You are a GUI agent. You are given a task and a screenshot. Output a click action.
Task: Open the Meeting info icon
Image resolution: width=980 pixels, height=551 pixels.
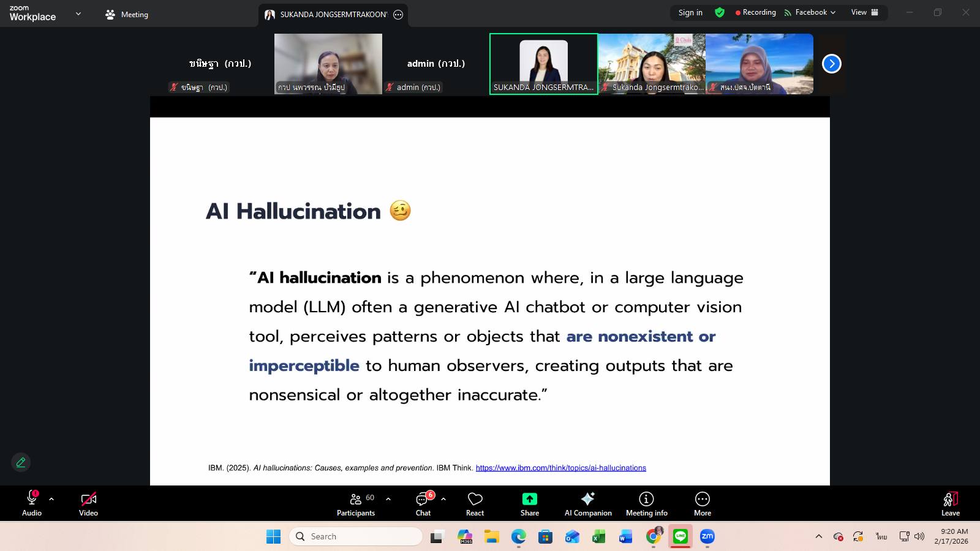click(x=646, y=499)
